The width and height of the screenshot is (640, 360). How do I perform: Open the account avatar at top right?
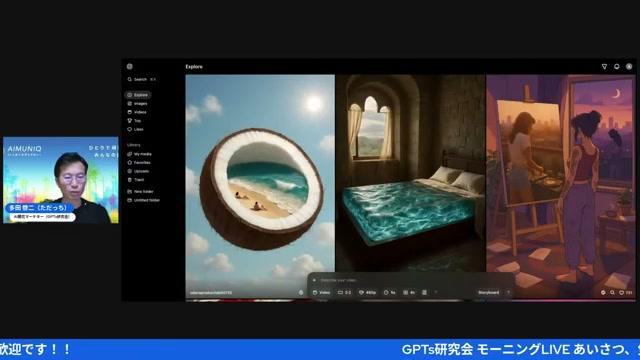click(x=629, y=67)
